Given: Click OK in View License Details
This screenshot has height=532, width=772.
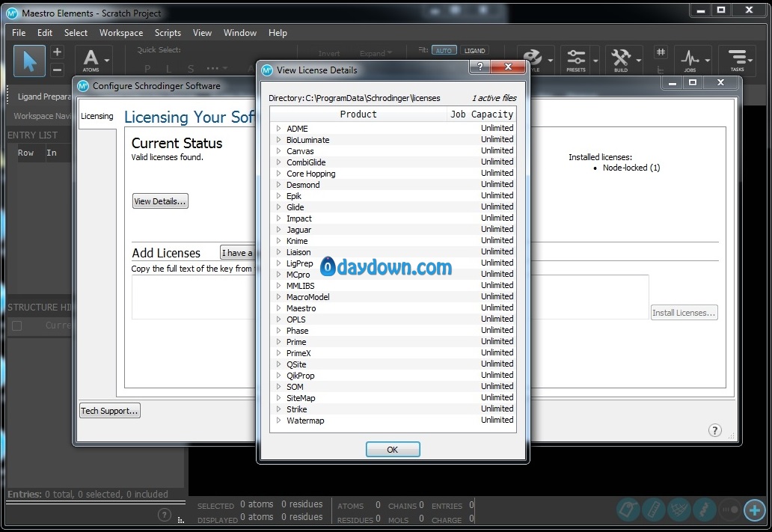Looking at the screenshot, I should (393, 449).
